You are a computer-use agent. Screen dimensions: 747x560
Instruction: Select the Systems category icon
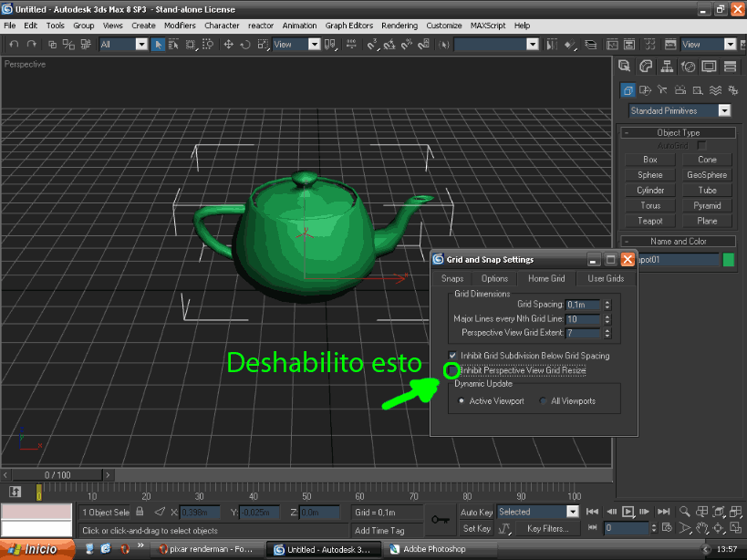[732, 90]
